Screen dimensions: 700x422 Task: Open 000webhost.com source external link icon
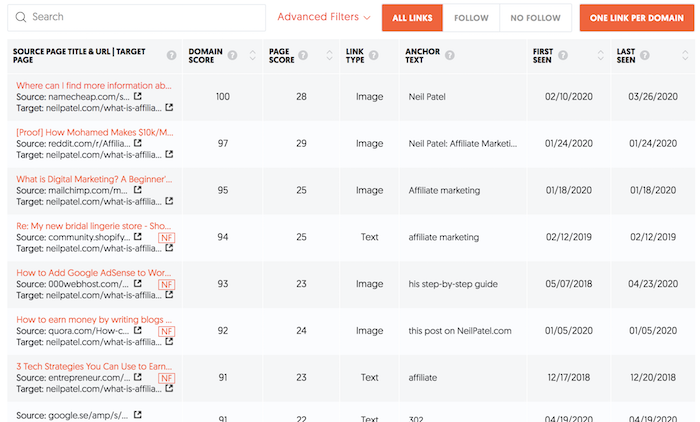(138, 284)
